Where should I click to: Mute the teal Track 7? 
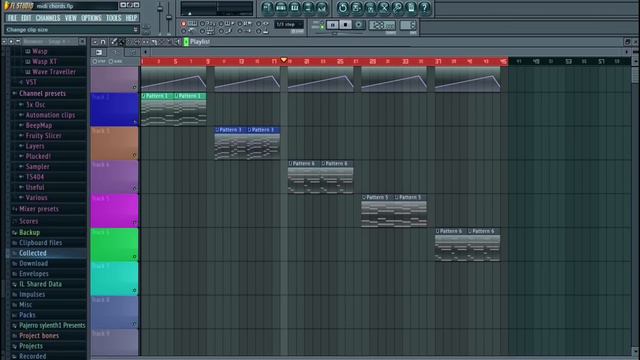point(134,291)
